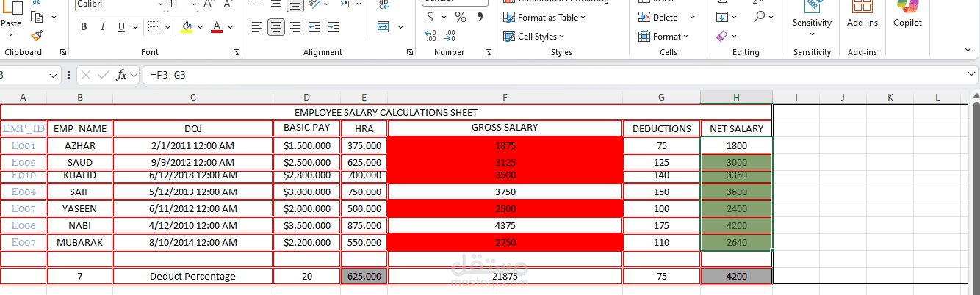Cancel formula entry with the X icon
The height and width of the screenshot is (295, 980).
click(x=86, y=75)
